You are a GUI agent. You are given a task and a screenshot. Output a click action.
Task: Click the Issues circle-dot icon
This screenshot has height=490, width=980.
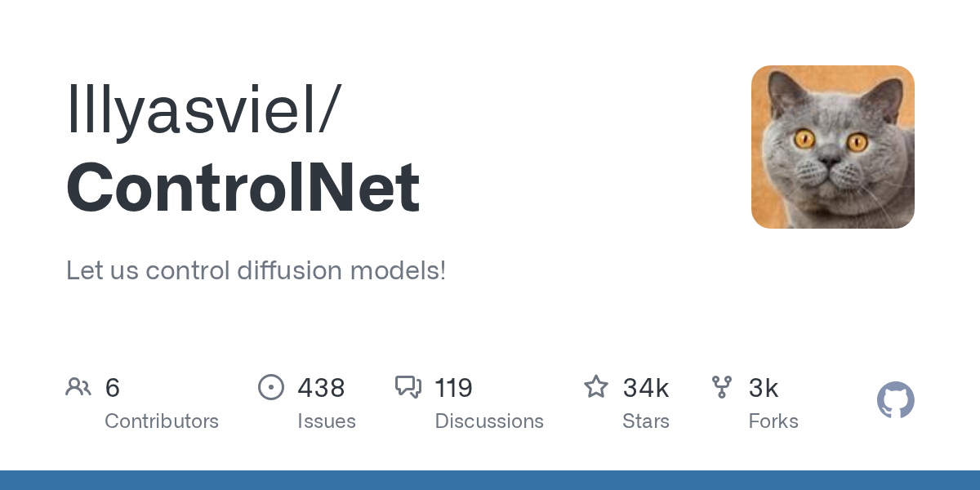[270, 387]
